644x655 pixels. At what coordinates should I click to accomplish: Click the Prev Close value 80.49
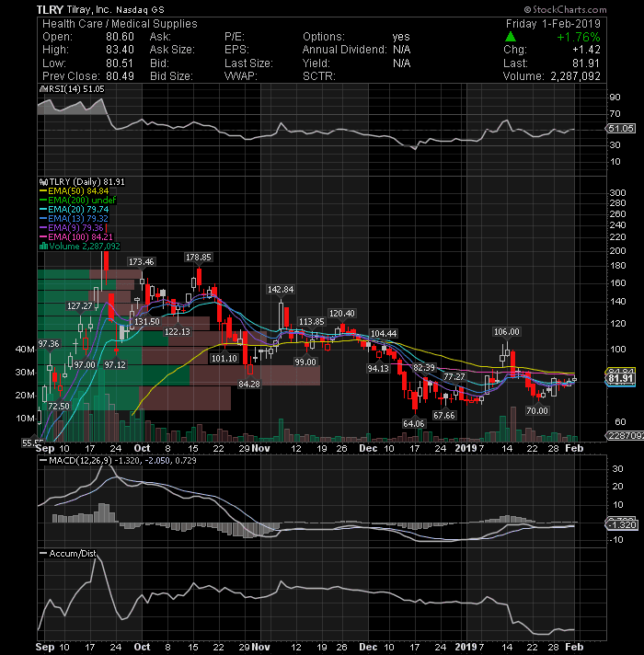120,76
